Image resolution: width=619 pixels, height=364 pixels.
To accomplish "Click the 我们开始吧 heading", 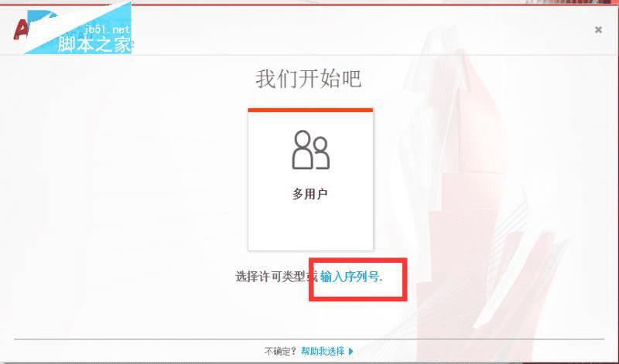I will coord(308,79).
